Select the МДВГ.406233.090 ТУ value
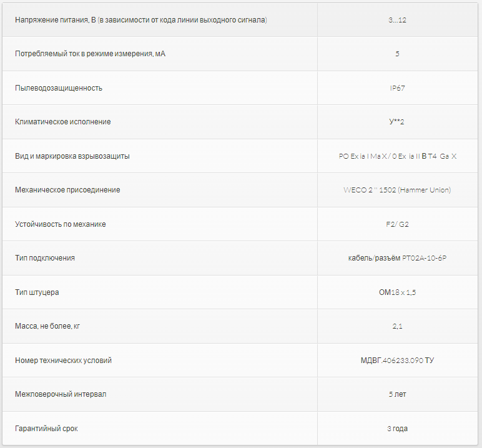The height and width of the screenshot is (448, 482). (397, 360)
